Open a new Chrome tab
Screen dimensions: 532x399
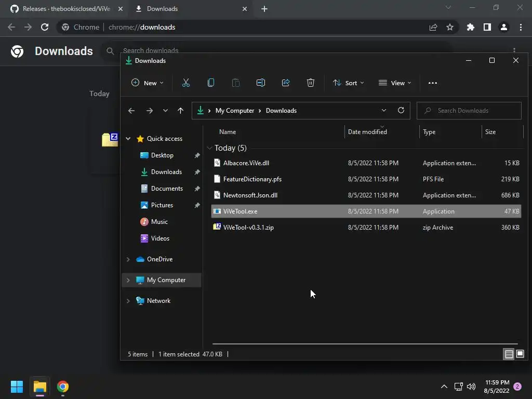(x=264, y=9)
